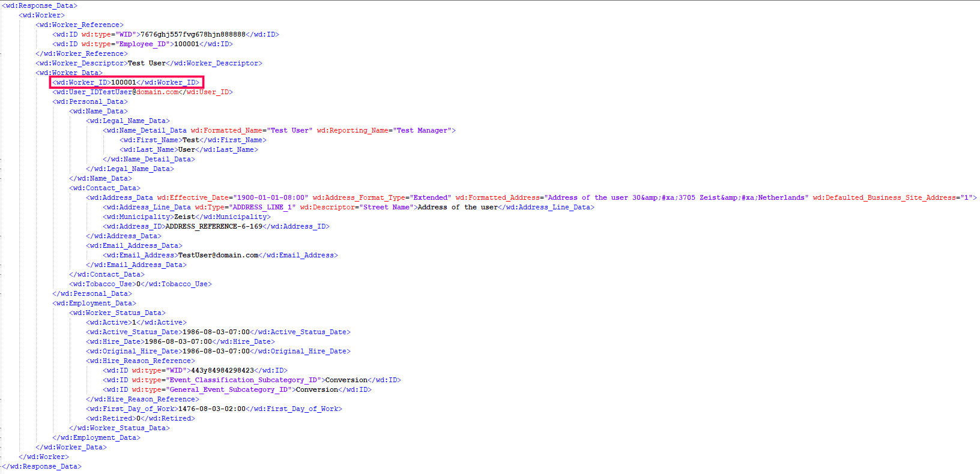The image size is (980, 474).
Task: Click the opening wd:Response_Data tag
Action: 40,5
